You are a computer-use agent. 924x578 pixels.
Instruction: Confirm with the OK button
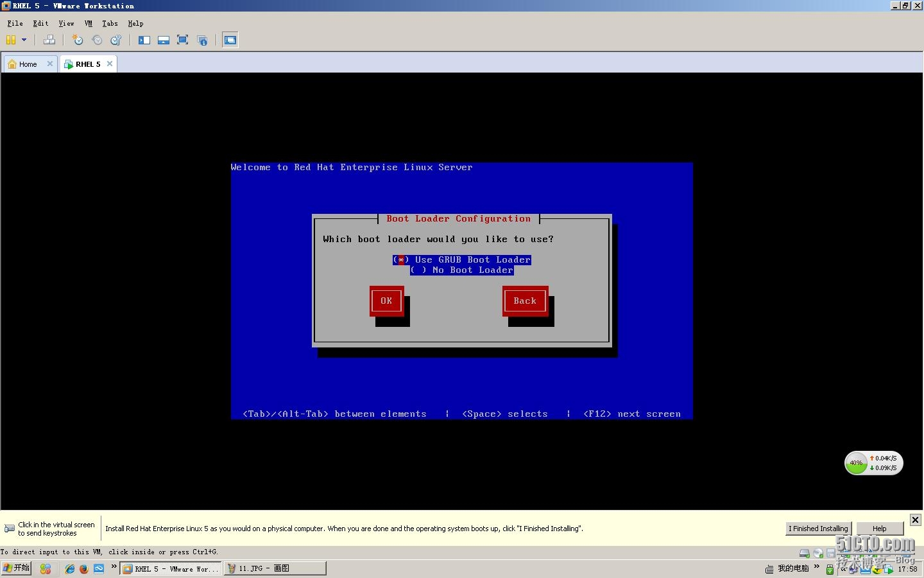[x=386, y=301]
